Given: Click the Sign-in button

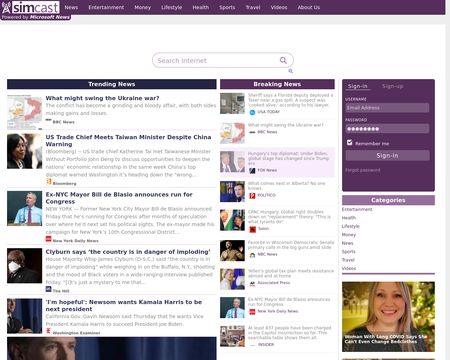Looking at the screenshot, I should (x=387, y=155).
